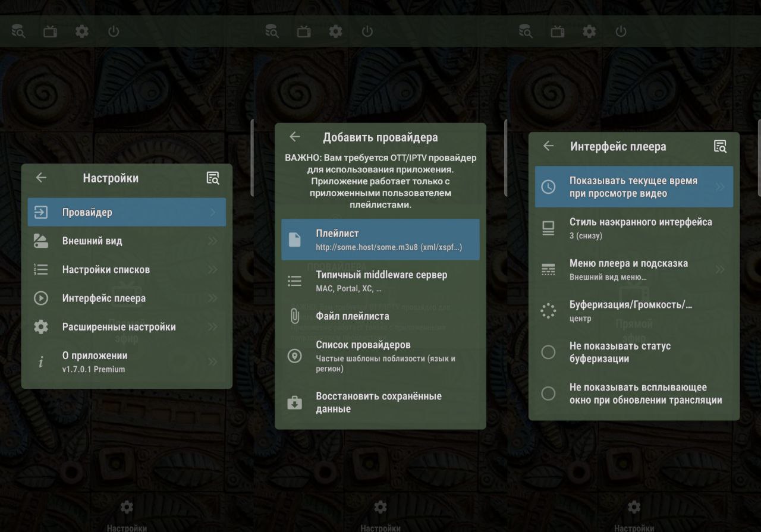Click the info icon beside О приложении

tap(40, 361)
